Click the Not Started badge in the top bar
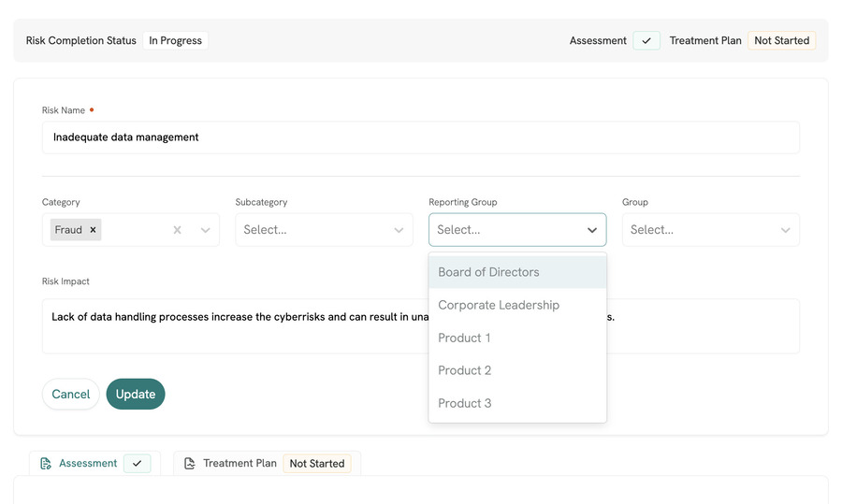This screenshot has height=504, width=842. [x=781, y=41]
